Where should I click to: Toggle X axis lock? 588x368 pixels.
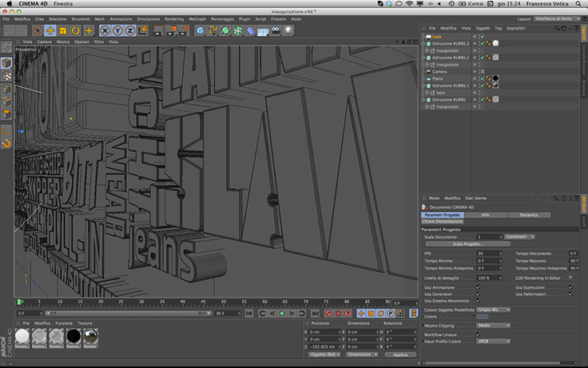tap(105, 30)
